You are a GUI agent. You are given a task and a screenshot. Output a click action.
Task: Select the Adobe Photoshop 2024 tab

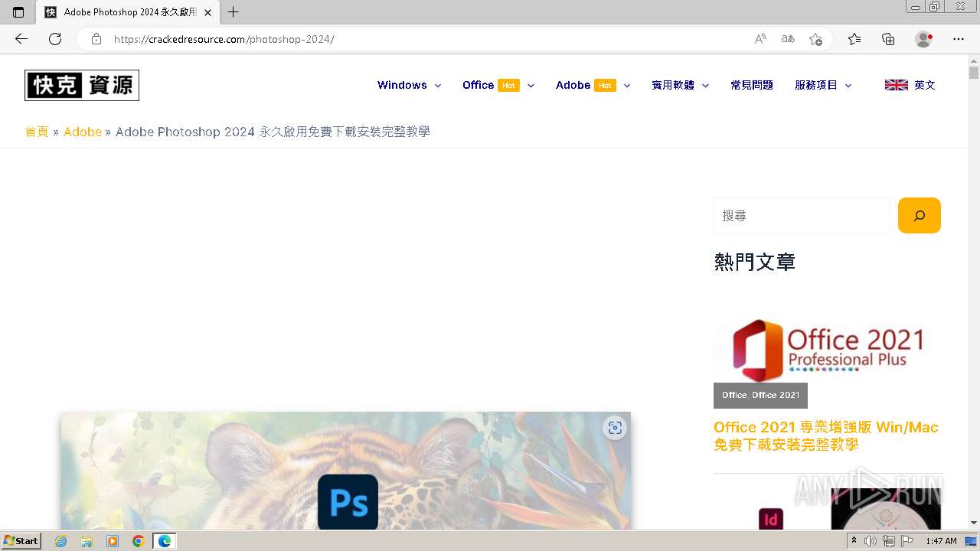click(x=129, y=12)
